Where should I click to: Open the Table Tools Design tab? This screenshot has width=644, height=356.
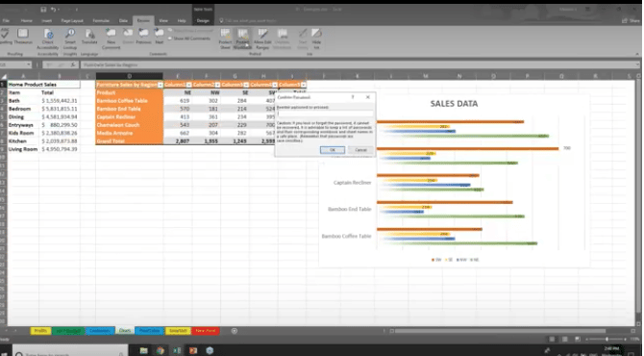[203, 20]
